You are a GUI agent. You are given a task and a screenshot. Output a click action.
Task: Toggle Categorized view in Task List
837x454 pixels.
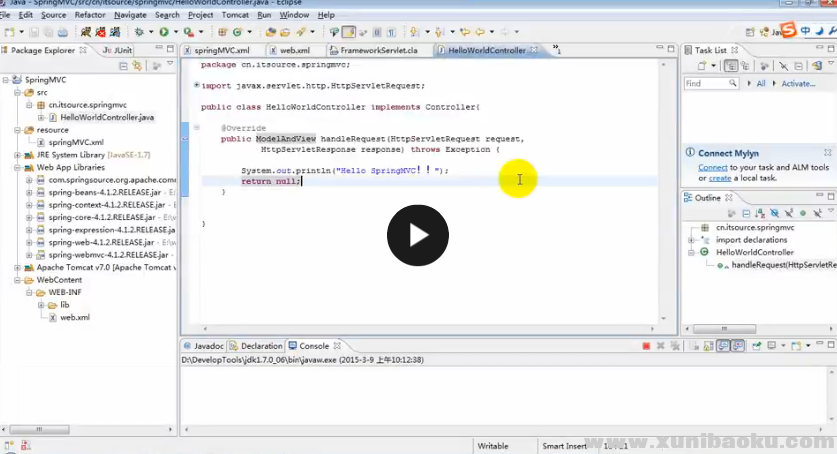[731, 66]
